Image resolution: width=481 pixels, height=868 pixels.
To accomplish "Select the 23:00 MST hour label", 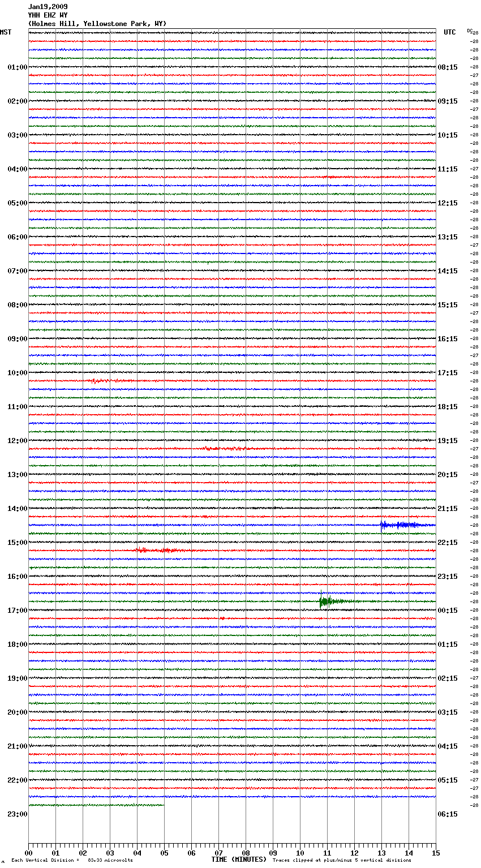I will (18, 814).
